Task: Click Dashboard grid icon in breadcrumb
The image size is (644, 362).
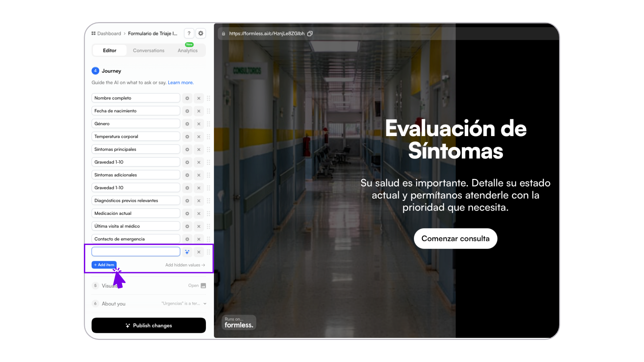Action: [x=94, y=34]
